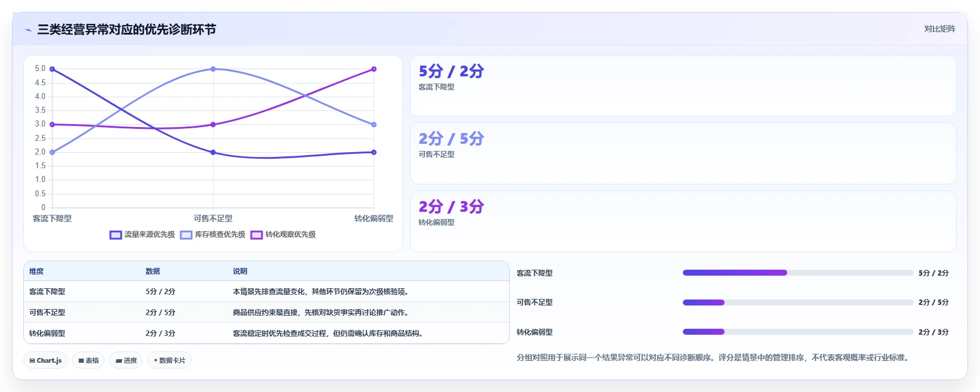The image size is (980, 392).
Task: Click table cell 5分 / 2分
Action: pos(161,292)
